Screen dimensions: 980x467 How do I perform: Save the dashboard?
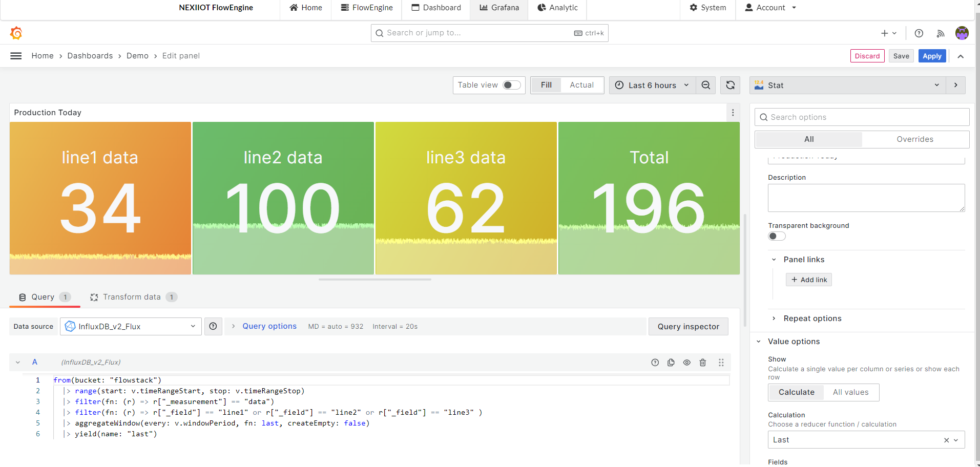pyautogui.click(x=901, y=56)
